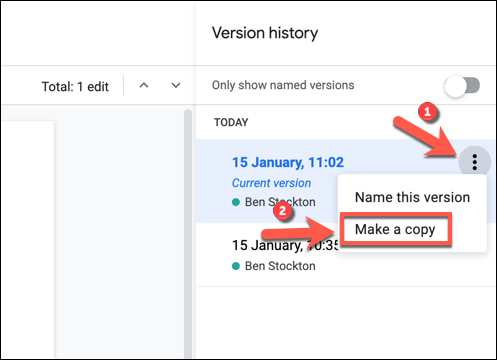Open the 15 January, 10:35 version entry
This screenshot has height=360, width=497.
pos(285,245)
